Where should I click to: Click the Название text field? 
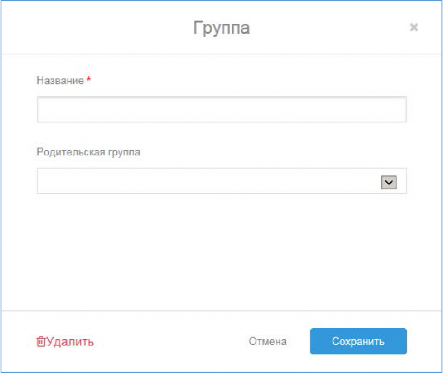click(x=222, y=110)
